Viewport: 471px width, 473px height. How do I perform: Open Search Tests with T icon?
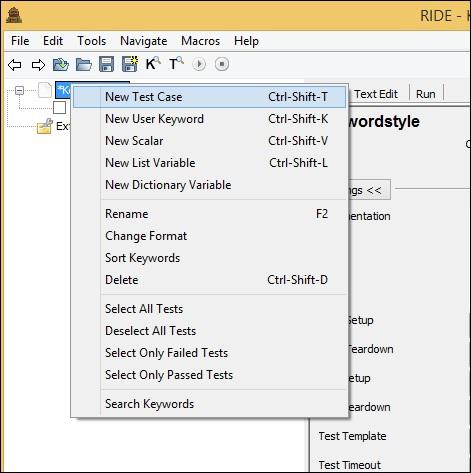click(x=176, y=63)
